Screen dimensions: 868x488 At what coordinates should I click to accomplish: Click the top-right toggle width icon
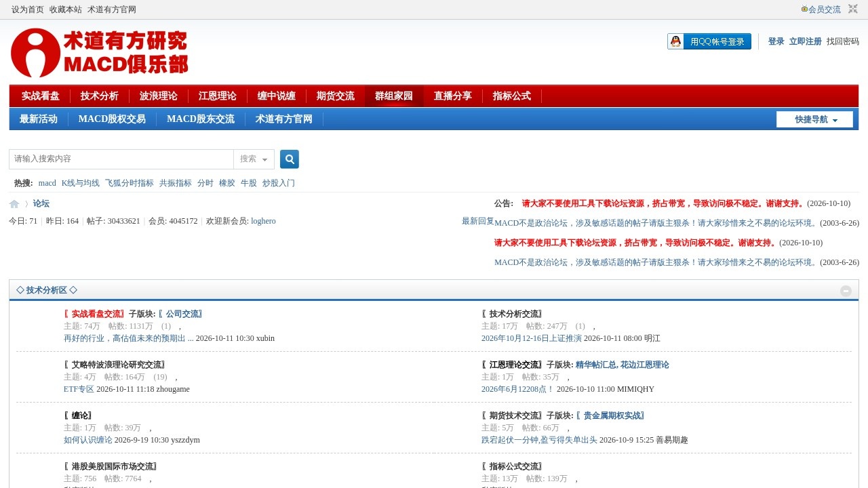pos(853,9)
